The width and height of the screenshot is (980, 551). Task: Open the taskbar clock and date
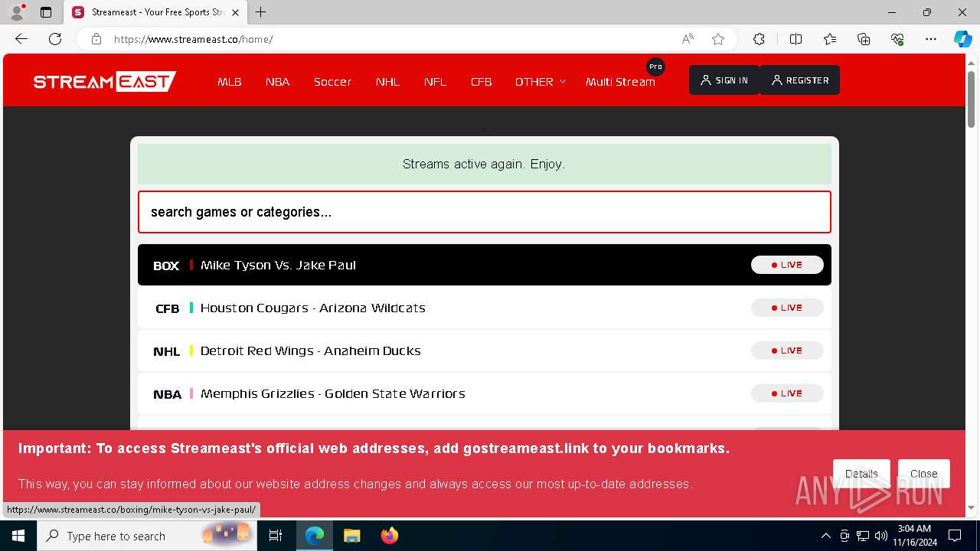point(914,536)
